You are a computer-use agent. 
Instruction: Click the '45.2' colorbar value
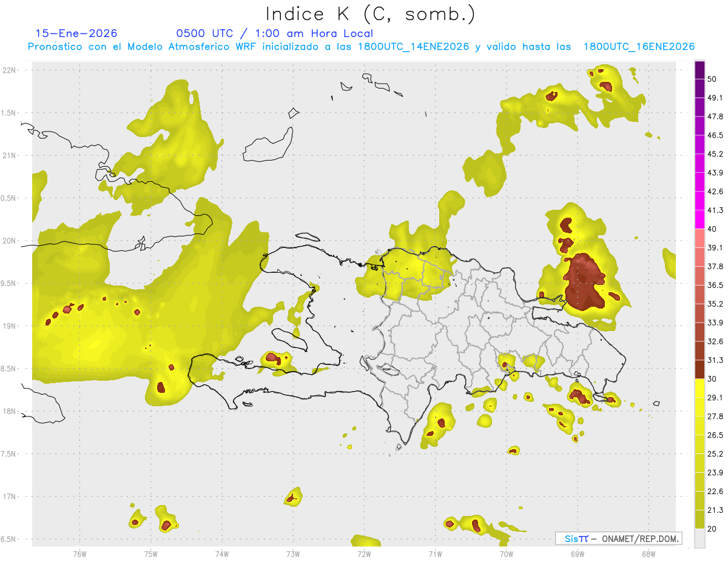pyautogui.click(x=715, y=154)
